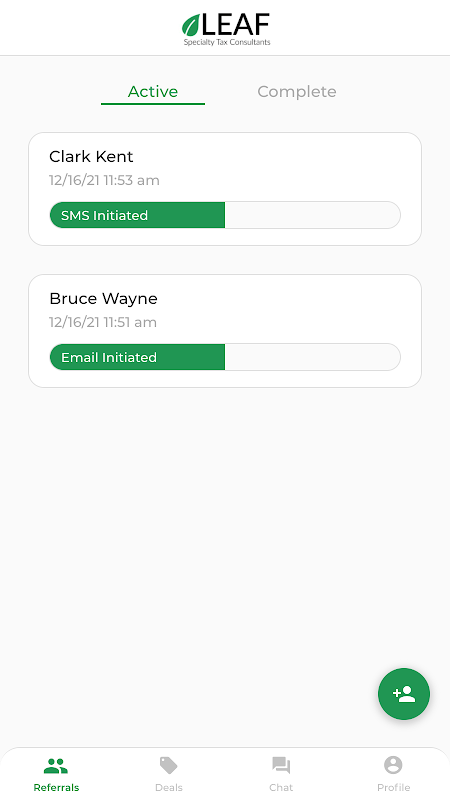Image resolution: width=450 pixels, height=800 pixels.
Task: Go to the Profile avatar icon
Action: 393,765
